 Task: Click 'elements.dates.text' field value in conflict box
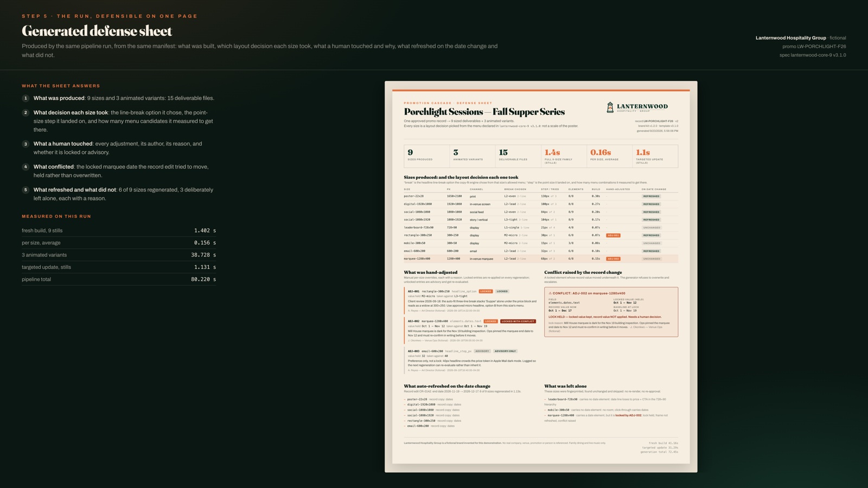coord(564,303)
